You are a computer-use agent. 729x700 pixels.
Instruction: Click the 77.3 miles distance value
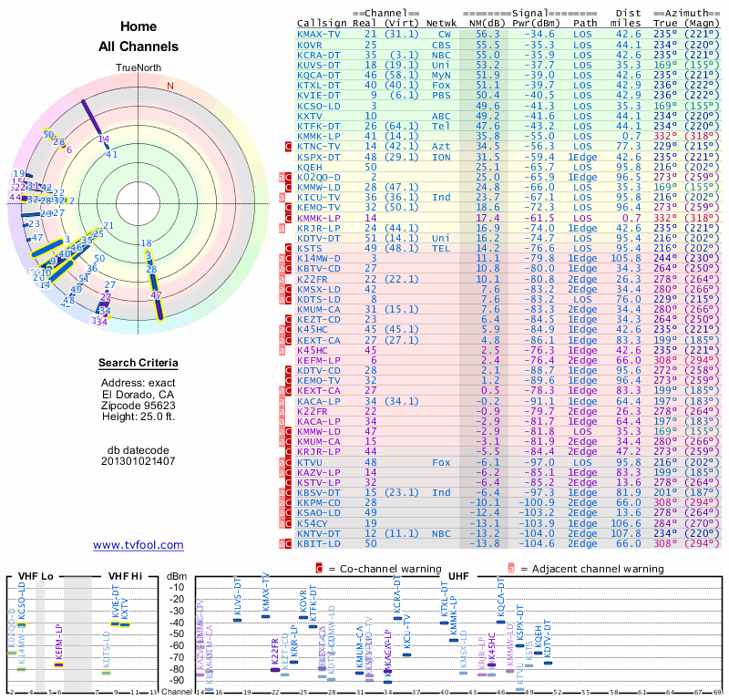[629, 147]
